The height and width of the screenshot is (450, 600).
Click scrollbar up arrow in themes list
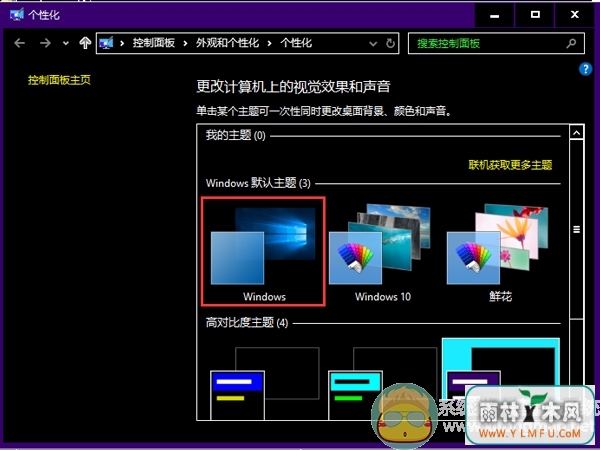click(576, 133)
